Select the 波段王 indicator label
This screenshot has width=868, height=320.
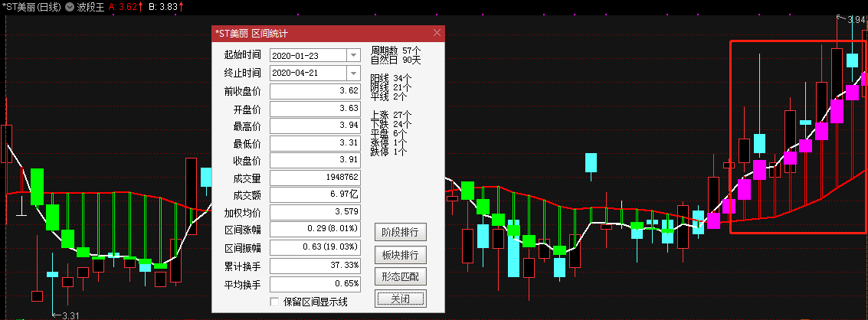point(90,7)
